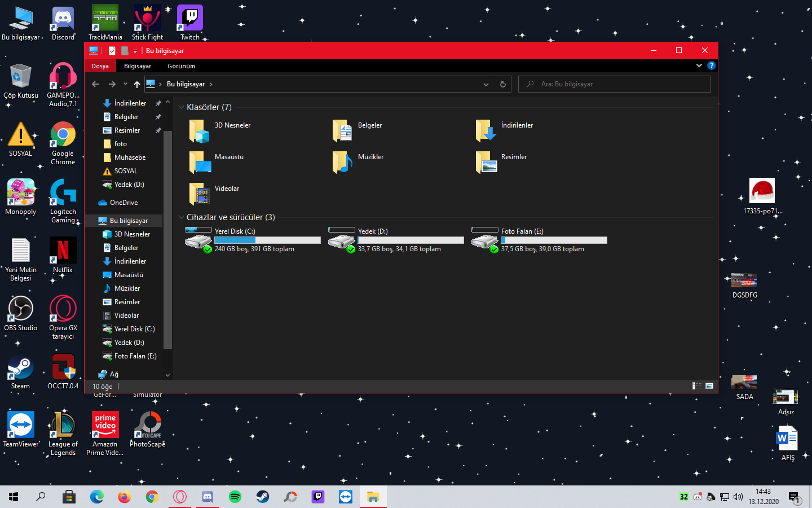Open Firefox from the taskbar
The width and height of the screenshot is (812, 508).
pos(125,497)
